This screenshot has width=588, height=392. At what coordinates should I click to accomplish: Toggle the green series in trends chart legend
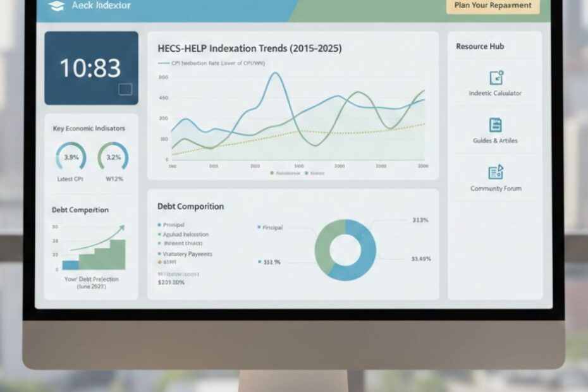pyautogui.click(x=273, y=172)
